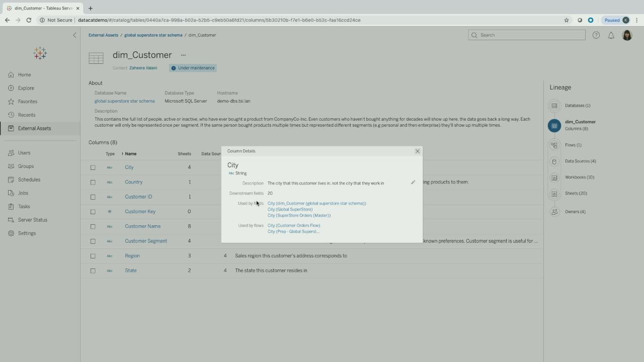Viewport: 644px width, 362px height.
Task: Open the notifications bell
Action: (611, 35)
